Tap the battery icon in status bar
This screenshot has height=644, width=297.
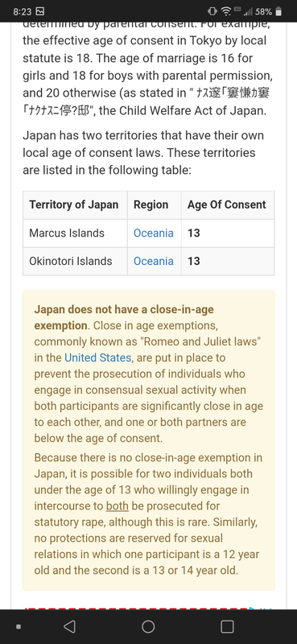[x=278, y=11]
